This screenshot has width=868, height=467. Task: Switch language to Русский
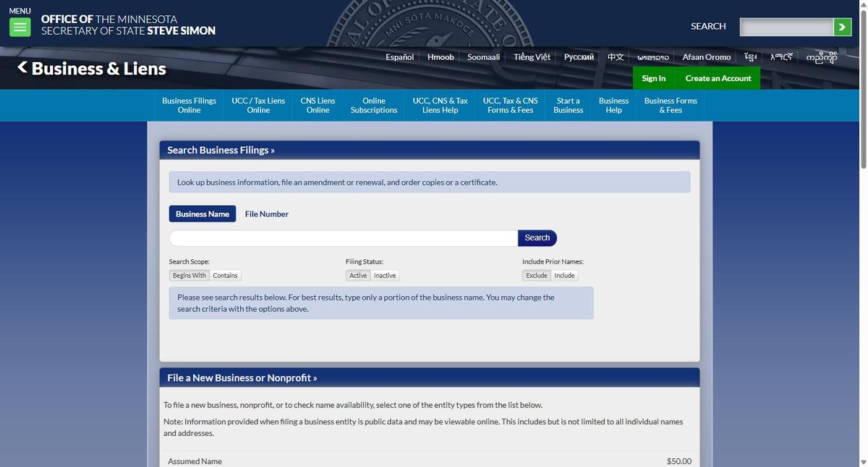(x=579, y=56)
